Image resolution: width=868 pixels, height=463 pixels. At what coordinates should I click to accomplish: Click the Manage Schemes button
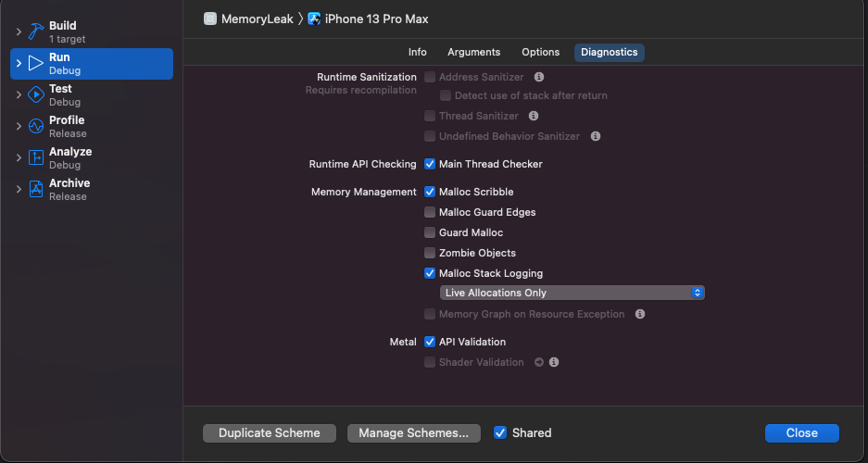(x=413, y=432)
